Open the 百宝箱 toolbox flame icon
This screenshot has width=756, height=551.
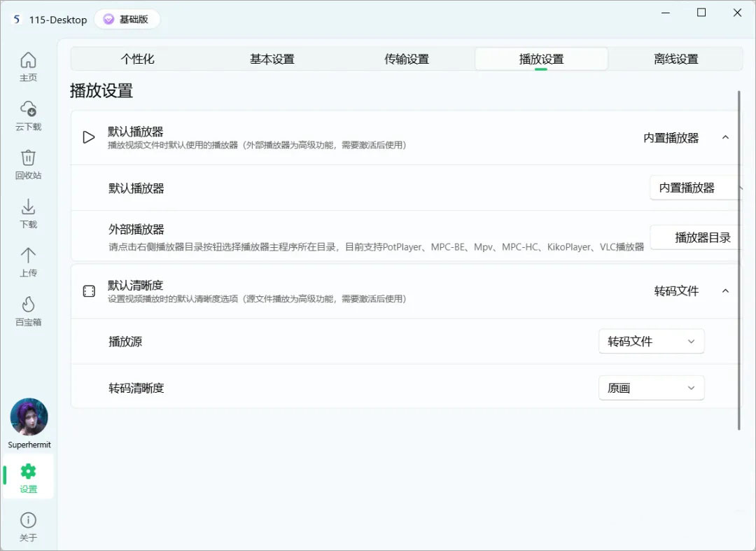tap(28, 304)
